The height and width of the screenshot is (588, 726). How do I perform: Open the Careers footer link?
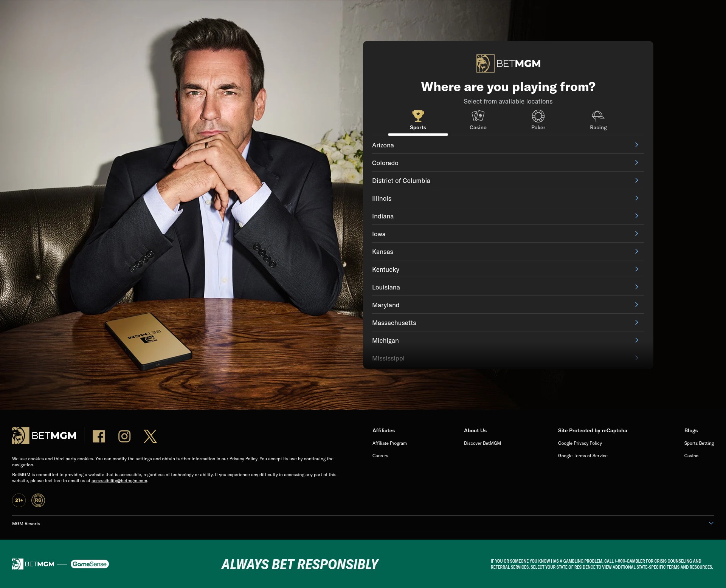coord(380,456)
